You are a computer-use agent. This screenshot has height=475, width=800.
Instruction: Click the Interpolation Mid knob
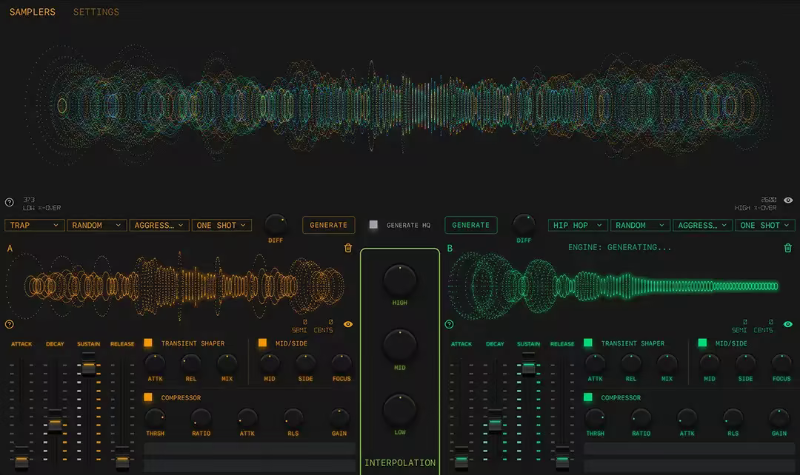[399, 345]
